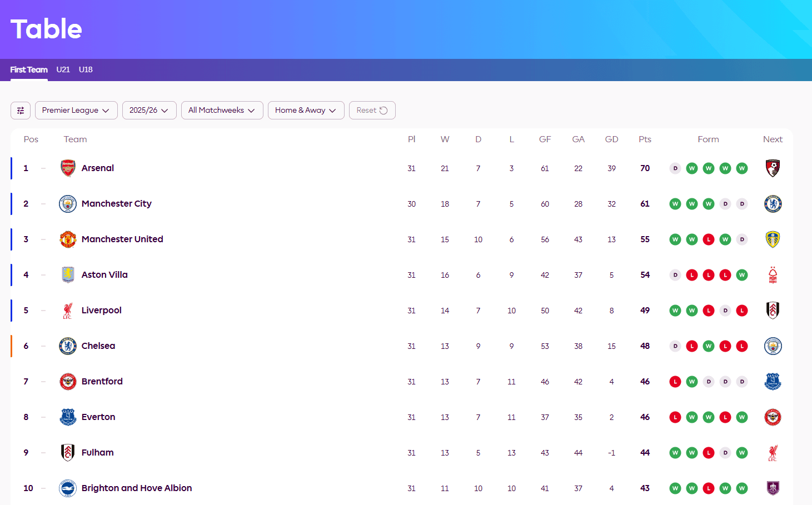Click the Manchester United club crest in team column
The height and width of the screenshot is (505, 812).
[x=68, y=239]
